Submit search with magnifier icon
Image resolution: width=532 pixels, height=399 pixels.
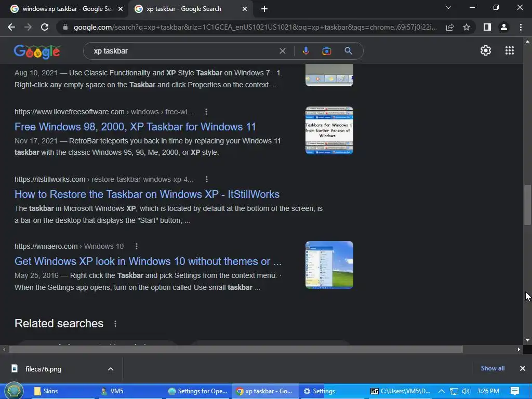coord(348,51)
